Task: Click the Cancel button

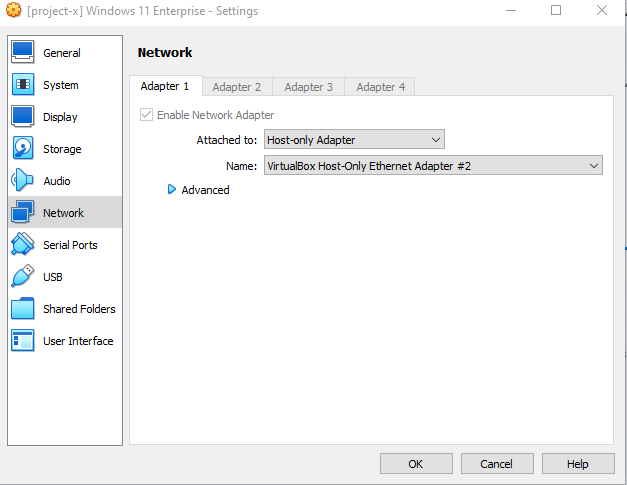Action: pos(496,464)
